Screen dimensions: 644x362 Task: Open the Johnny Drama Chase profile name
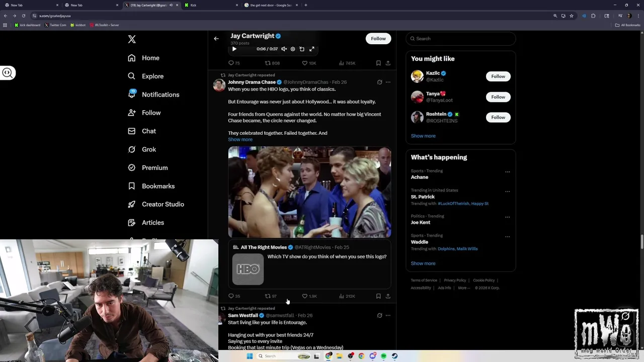coord(252,82)
